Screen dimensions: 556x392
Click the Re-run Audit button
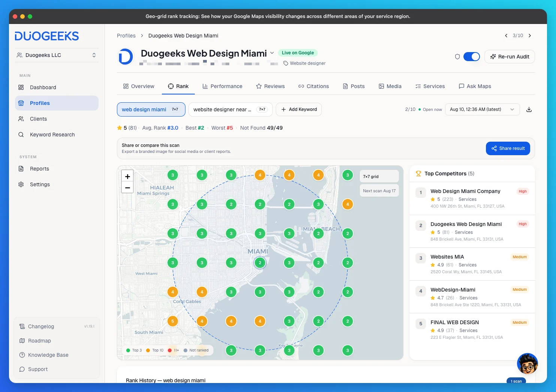pos(510,57)
